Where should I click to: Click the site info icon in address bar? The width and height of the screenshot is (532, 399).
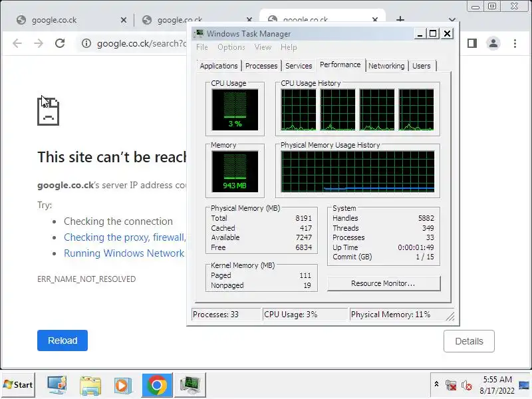tap(86, 43)
